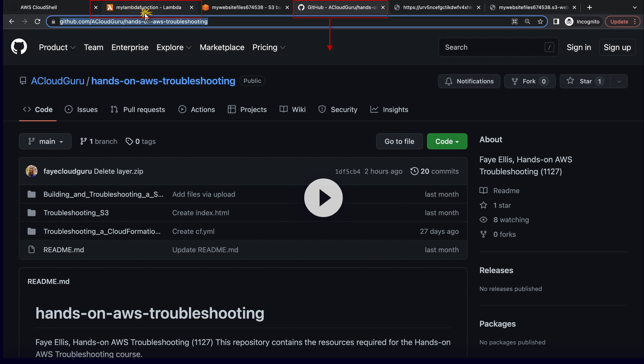644x364 pixels.
Task: Open the Incognito profile indicator
Action: [x=582, y=22]
